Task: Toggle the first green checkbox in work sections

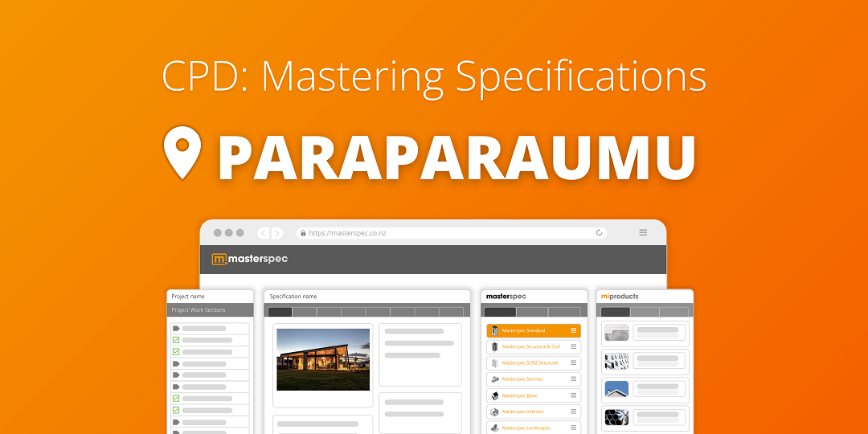Action: (x=176, y=340)
